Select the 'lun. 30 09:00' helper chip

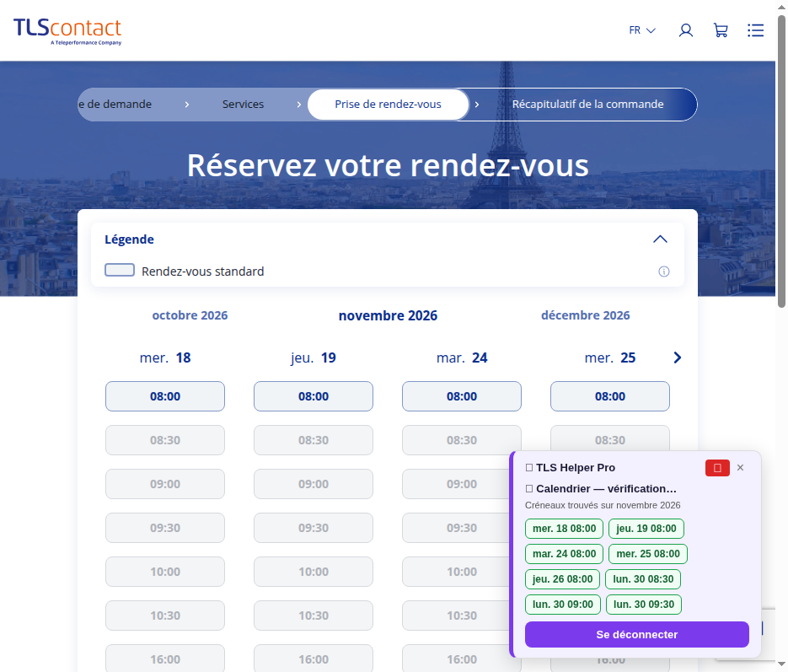pyautogui.click(x=563, y=605)
